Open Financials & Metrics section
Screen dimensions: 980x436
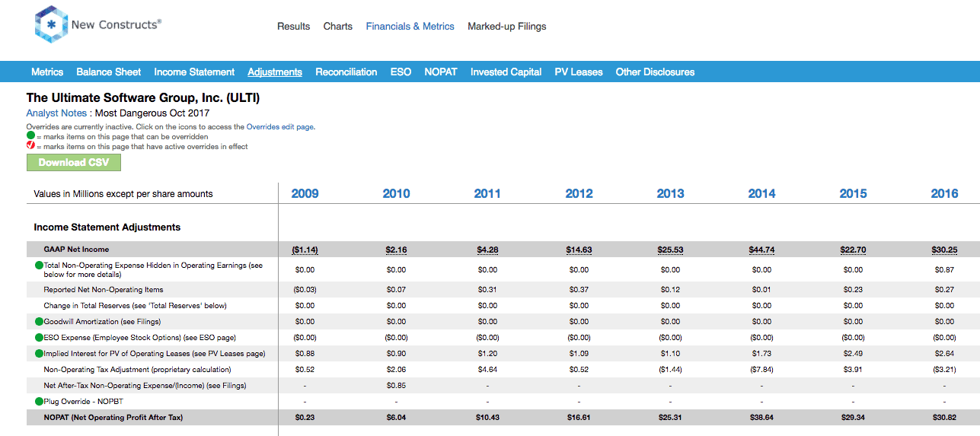410,26
